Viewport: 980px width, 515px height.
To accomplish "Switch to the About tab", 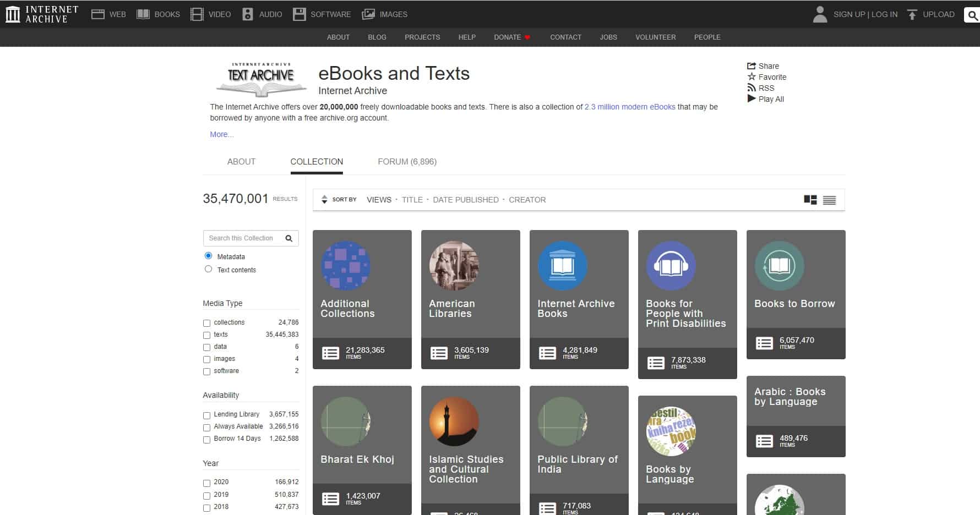I will tap(241, 161).
